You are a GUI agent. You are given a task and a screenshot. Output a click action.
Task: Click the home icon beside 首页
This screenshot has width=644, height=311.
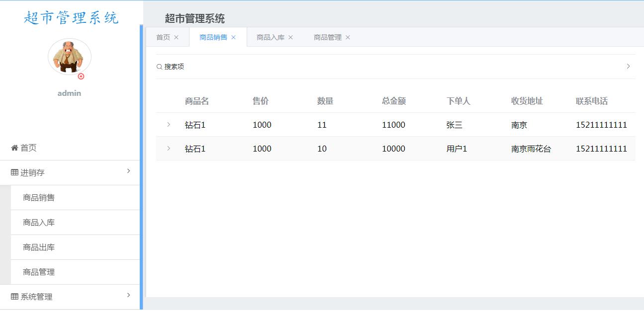coord(14,148)
